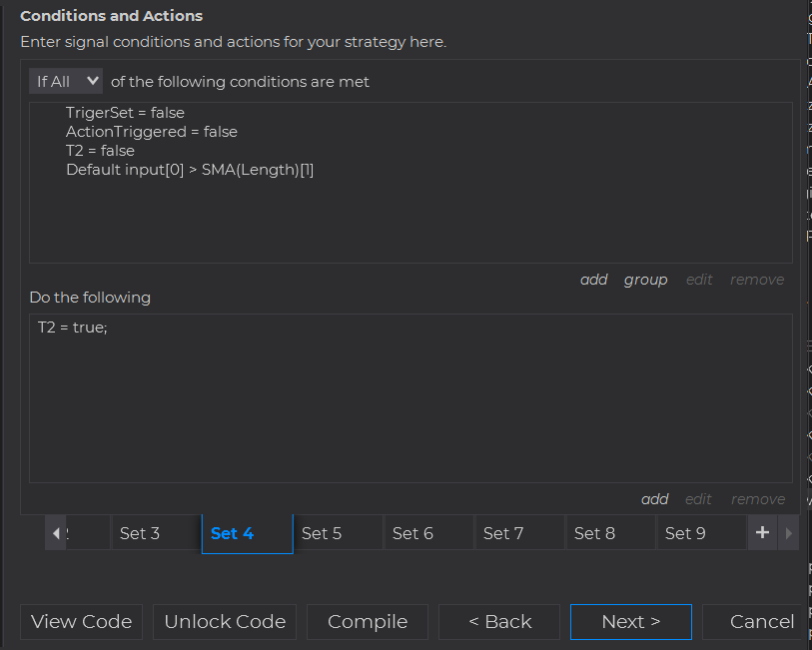Go back with the Back button
The width and height of the screenshot is (812, 650).
tap(499, 622)
